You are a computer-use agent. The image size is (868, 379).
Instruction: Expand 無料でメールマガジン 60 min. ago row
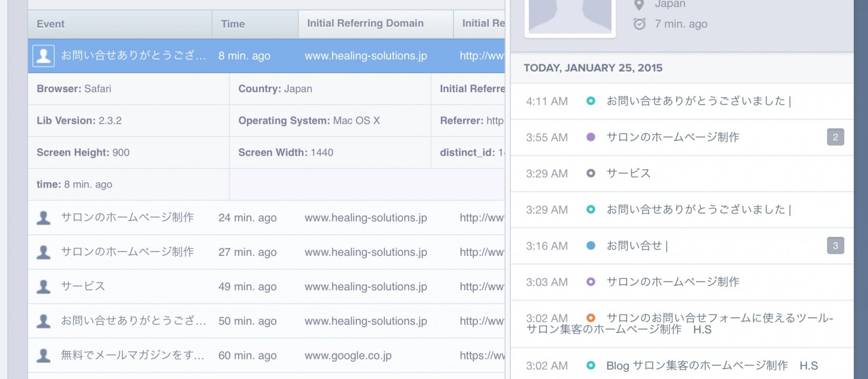click(266, 356)
